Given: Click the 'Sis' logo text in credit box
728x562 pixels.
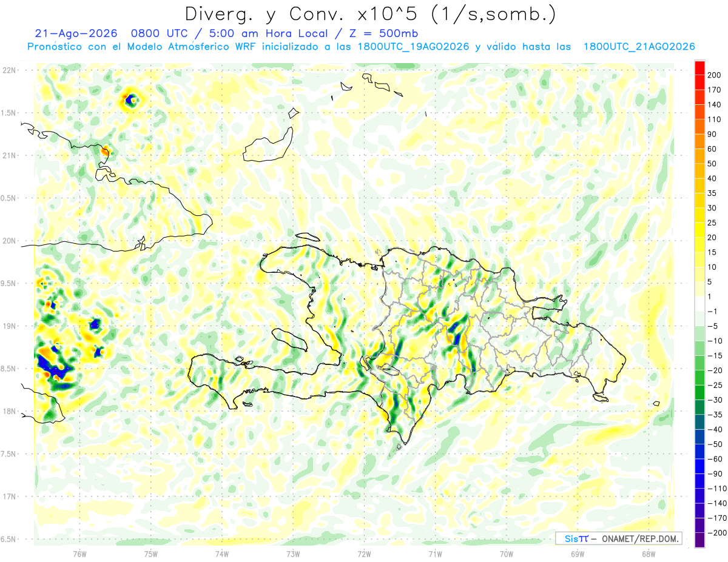Looking at the screenshot, I should click(x=571, y=538).
